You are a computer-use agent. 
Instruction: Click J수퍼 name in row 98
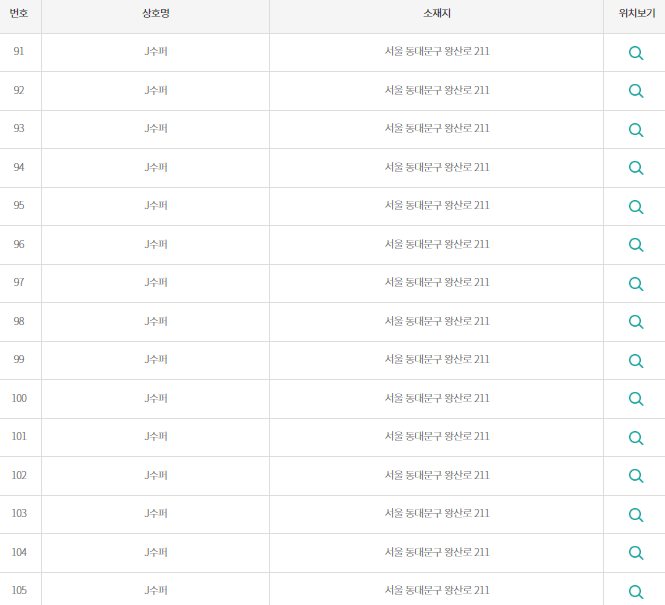point(156,321)
